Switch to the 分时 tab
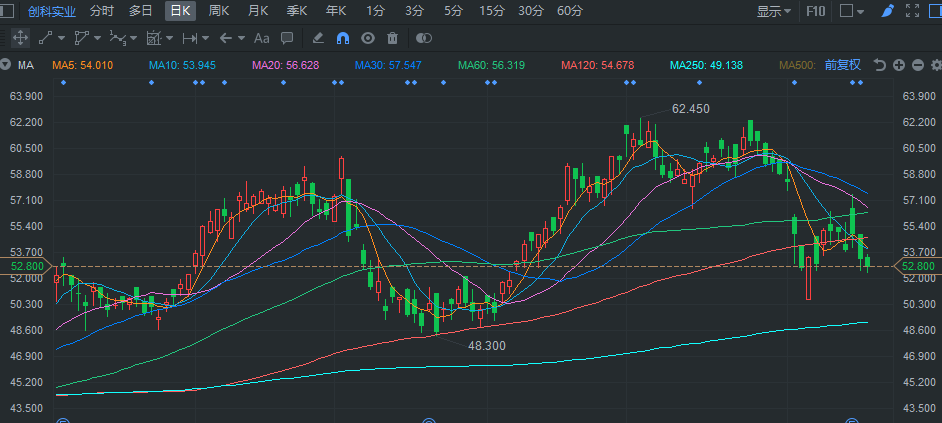The width and height of the screenshot is (942, 423). click(102, 11)
